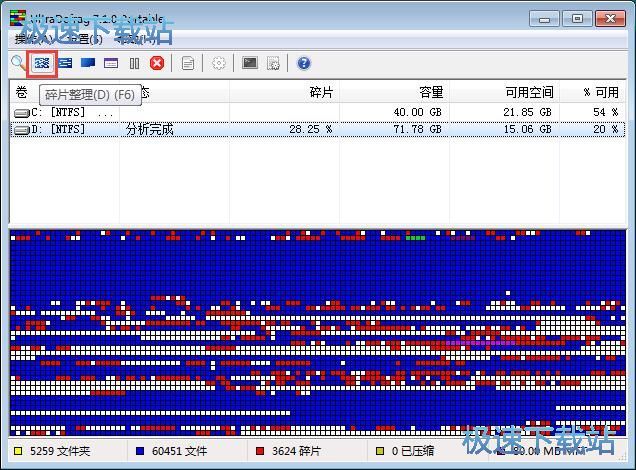
Task: Minimize the UltraDefrag window
Action: (545, 19)
